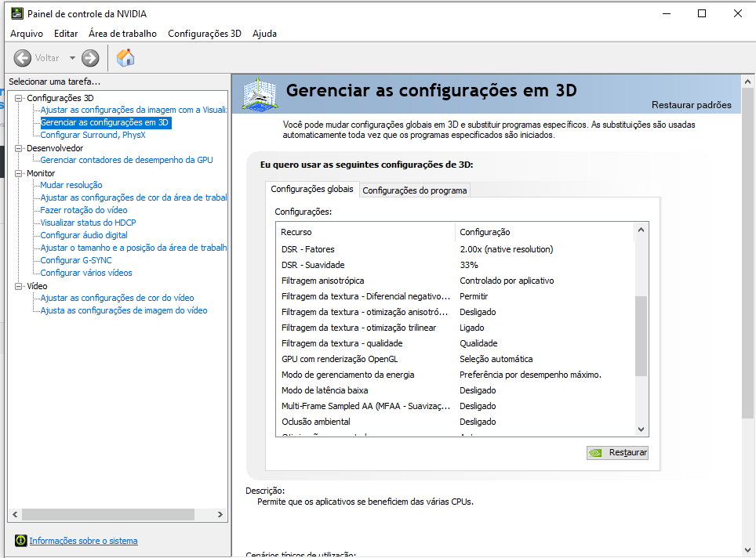Click Restaurar padrões link
756x558 pixels.
tap(692, 105)
